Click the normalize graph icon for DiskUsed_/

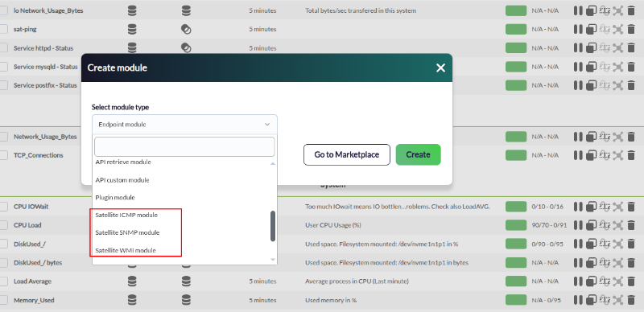click(605, 244)
